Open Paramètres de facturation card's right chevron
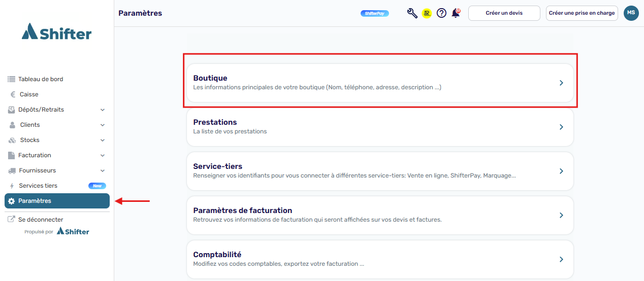This screenshot has height=281, width=644. pos(561,215)
